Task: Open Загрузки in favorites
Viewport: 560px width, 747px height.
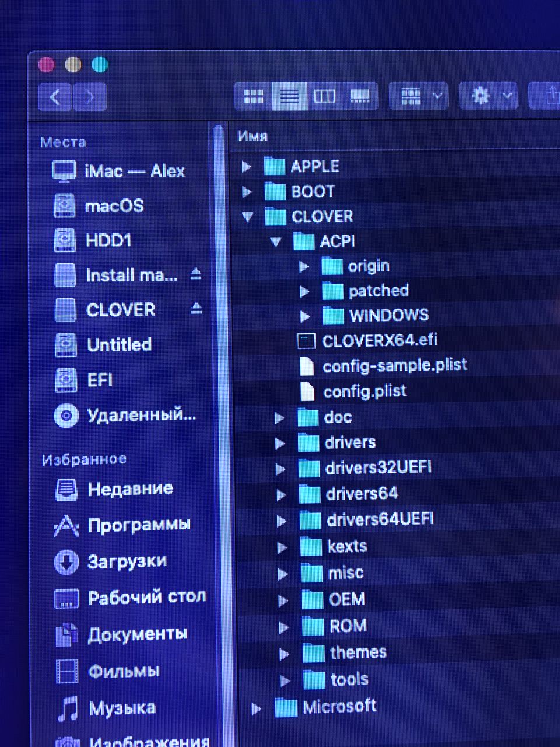Action: (111, 561)
